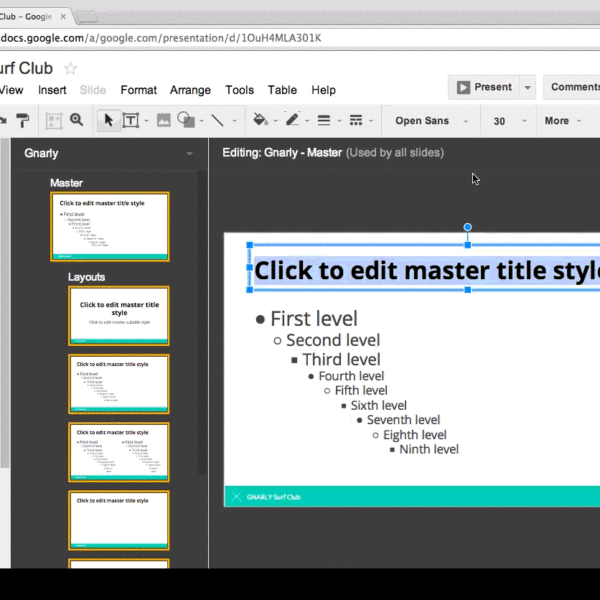Open the Format menu
Image resolution: width=600 pixels, height=600 pixels.
139,90
